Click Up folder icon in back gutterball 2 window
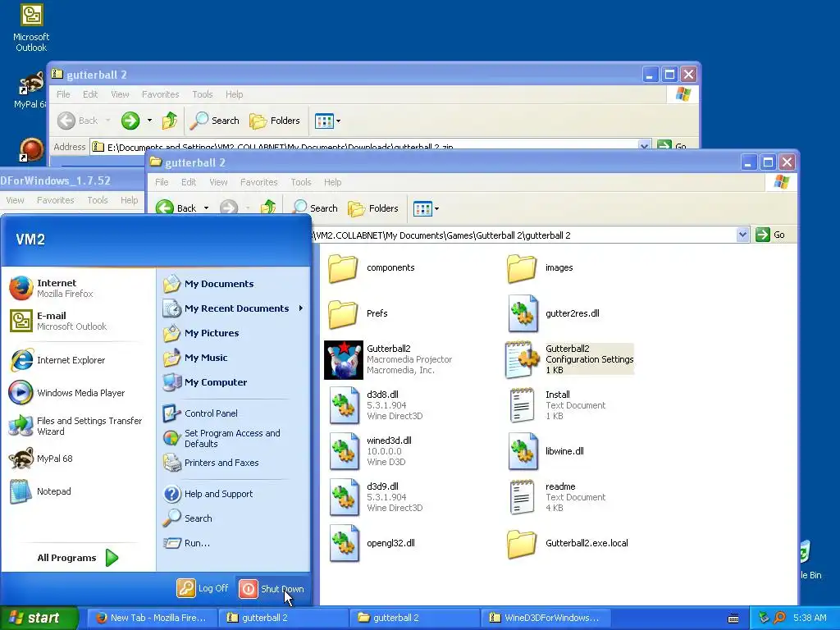Image resolution: width=840 pixels, height=630 pixels. (170, 121)
